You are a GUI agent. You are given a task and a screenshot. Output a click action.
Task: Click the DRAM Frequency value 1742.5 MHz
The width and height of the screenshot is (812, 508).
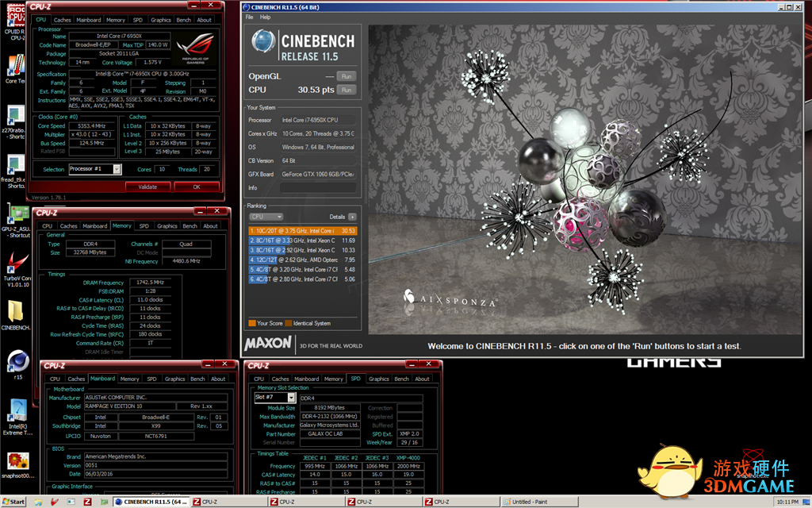(150, 283)
